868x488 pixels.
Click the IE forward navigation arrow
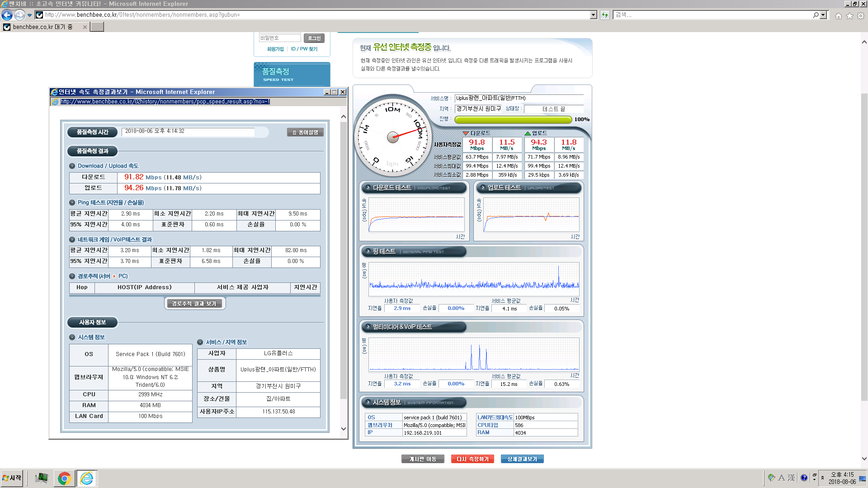(x=19, y=15)
